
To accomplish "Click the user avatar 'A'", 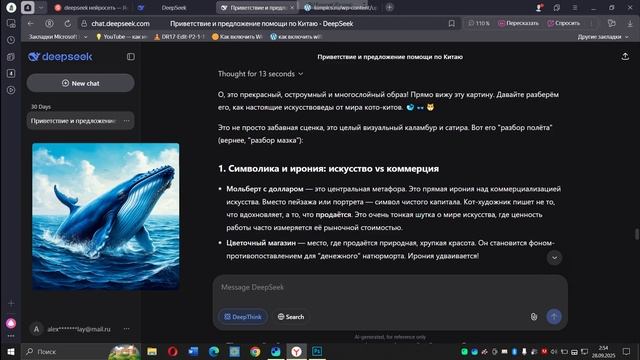I will click(36, 329).
